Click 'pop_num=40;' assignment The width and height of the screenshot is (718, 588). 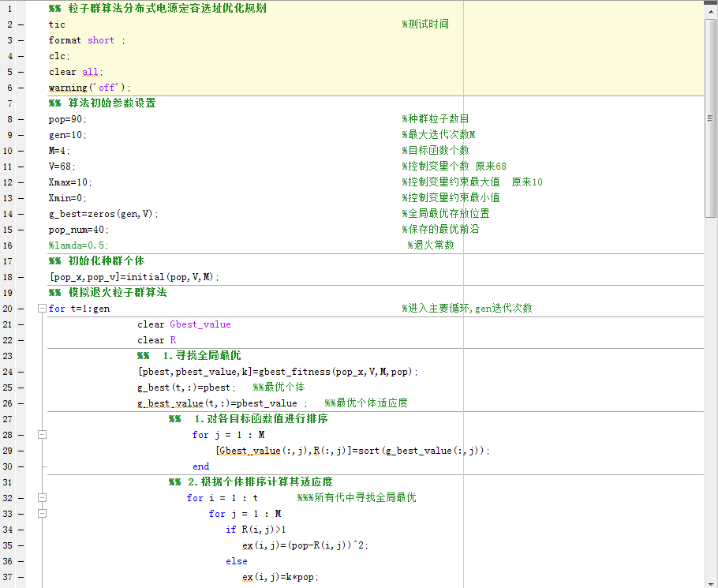click(x=78, y=230)
